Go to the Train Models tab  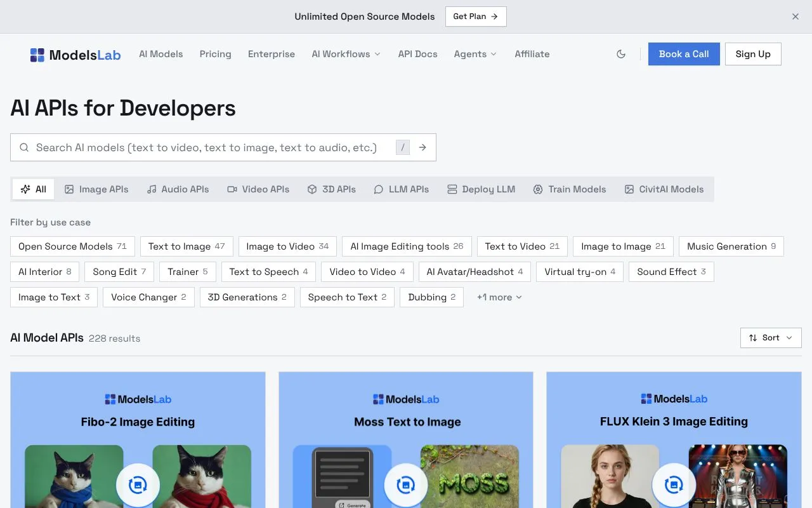click(569, 189)
